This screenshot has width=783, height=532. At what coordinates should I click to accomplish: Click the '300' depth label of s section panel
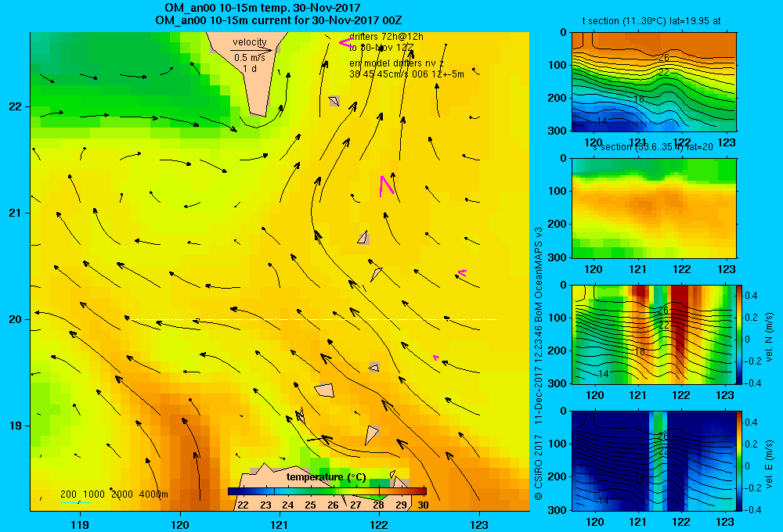click(x=557, y=257)
